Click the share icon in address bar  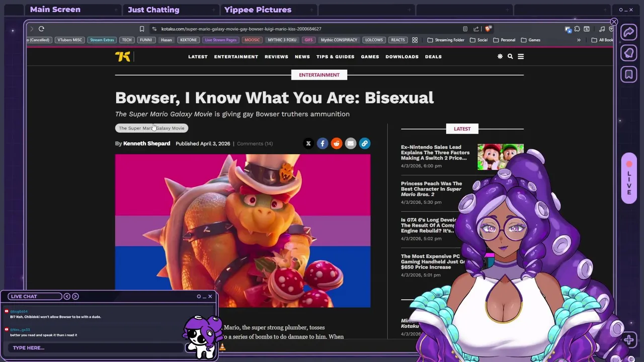pos(476,29)
